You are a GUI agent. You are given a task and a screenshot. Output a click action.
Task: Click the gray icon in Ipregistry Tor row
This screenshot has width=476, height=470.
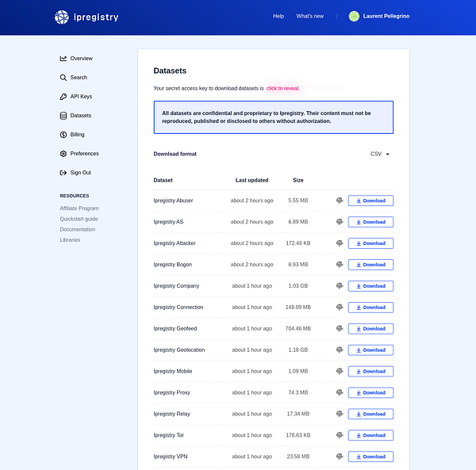[x=340, y=435]
